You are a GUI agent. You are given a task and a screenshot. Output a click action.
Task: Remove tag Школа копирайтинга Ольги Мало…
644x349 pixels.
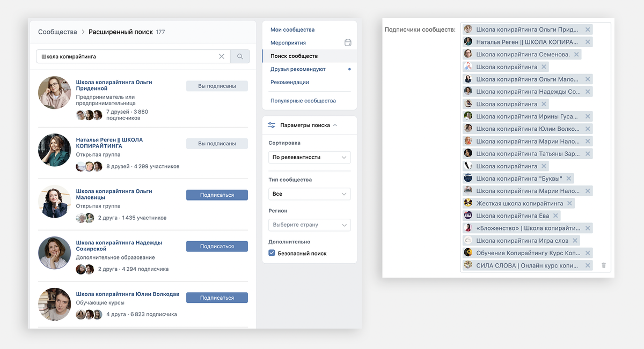point(588,79)
